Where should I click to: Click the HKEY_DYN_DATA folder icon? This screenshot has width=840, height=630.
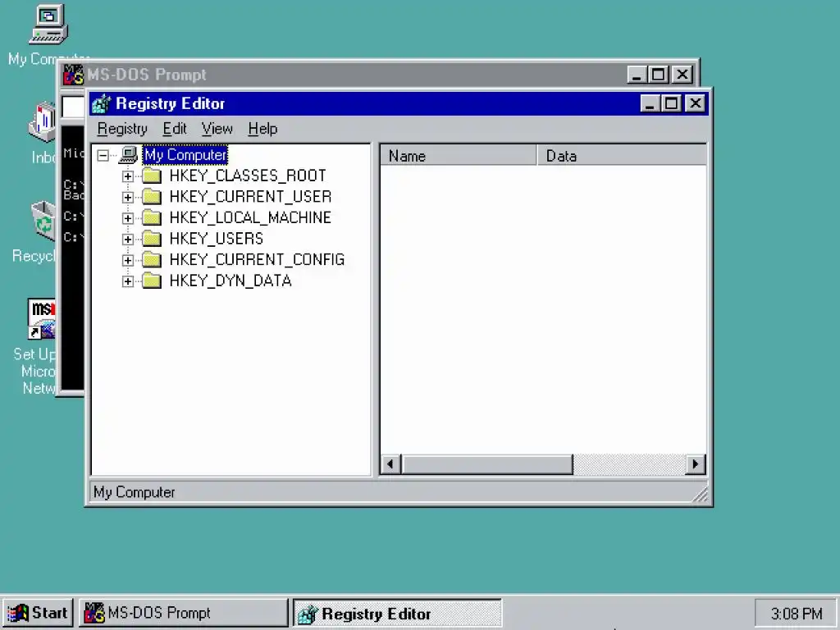pos(152,281)
